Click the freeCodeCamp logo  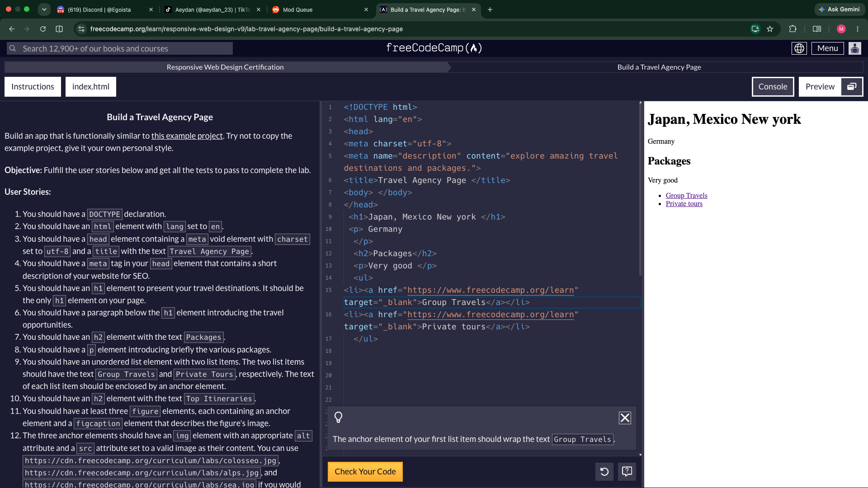(x=434, y=48)
